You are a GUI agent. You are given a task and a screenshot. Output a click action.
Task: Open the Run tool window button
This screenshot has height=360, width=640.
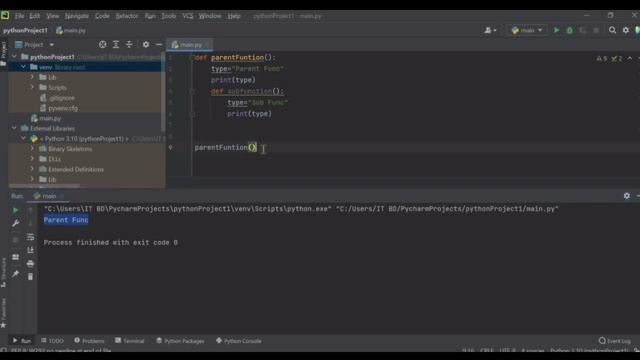[x=22, y=341]
